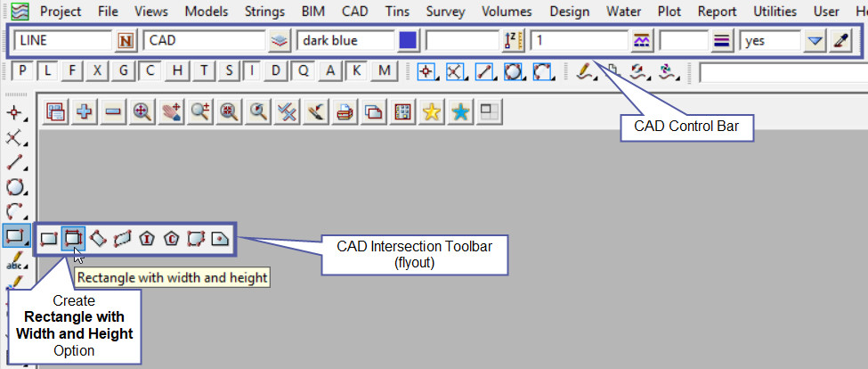
Task: Click the yellow star icon in view toolbar
Action: coord(431,112)
